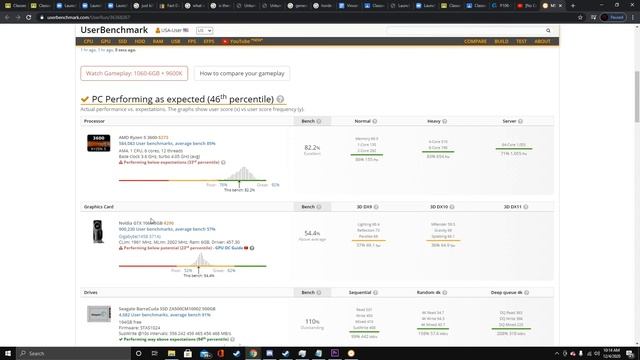Click the GTX 1060 graphics card thumbnail
640x360 pixels.
click(98, 231)
